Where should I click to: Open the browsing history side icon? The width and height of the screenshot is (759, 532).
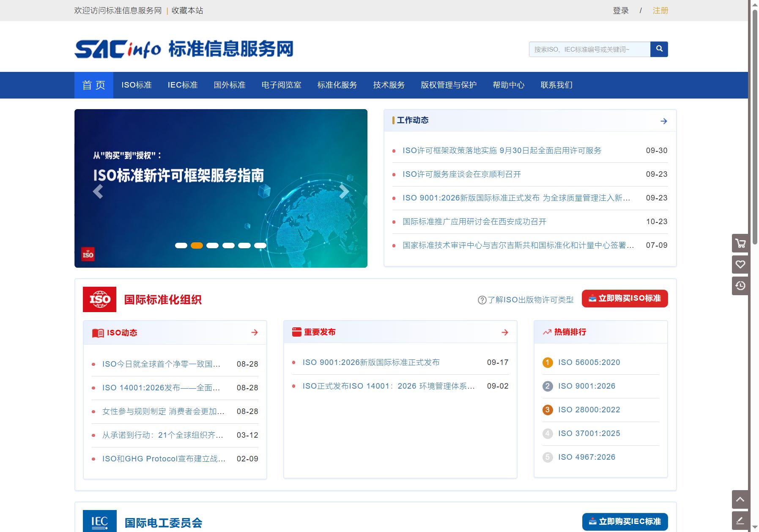pos(740,285)
